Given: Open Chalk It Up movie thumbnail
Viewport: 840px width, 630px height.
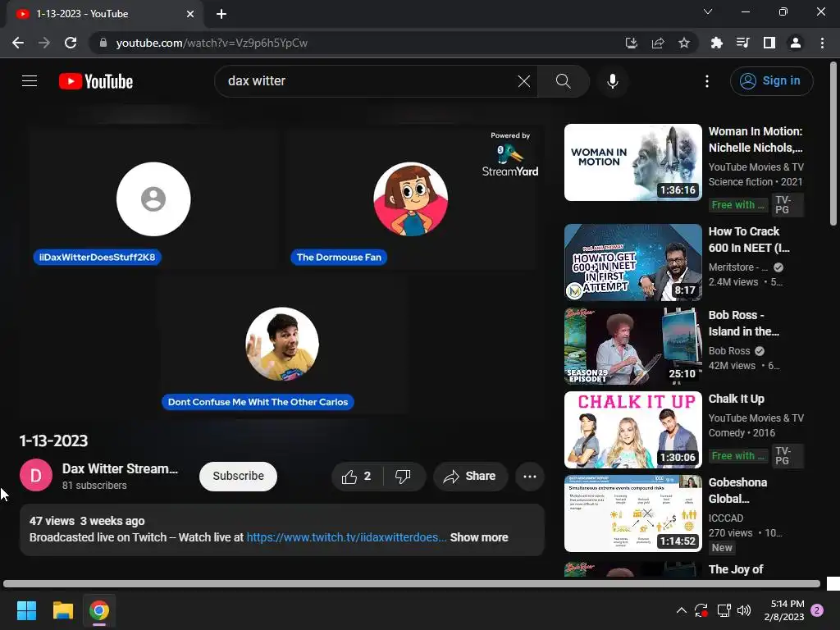Looking at the screenshot, I should coord(632,430).
